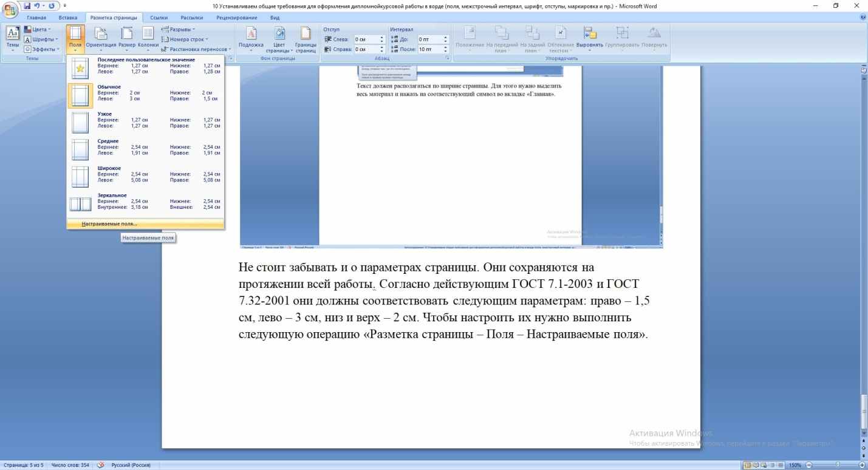Select Последнее пользовательское значение margin preset

point(145,69)
